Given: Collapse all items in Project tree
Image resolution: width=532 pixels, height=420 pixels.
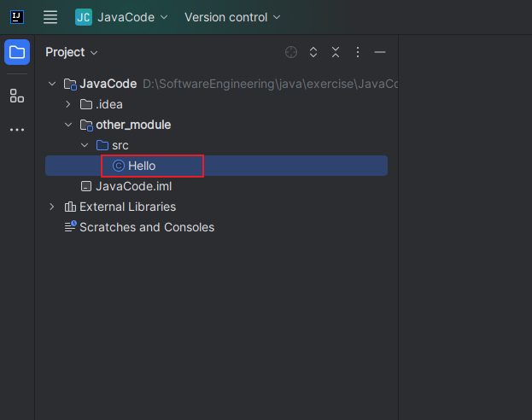Looking at the screenshot, I should pos(336,52).
